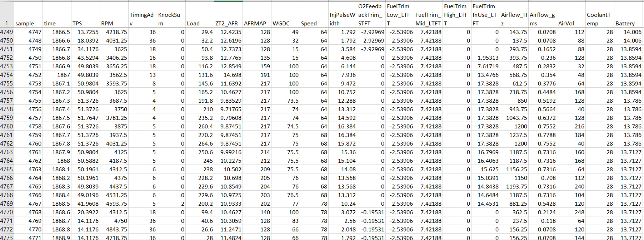The image size is (644, 240).
Task: Select the ZT2_AFR cell showing 14.698
Action: 228,75
